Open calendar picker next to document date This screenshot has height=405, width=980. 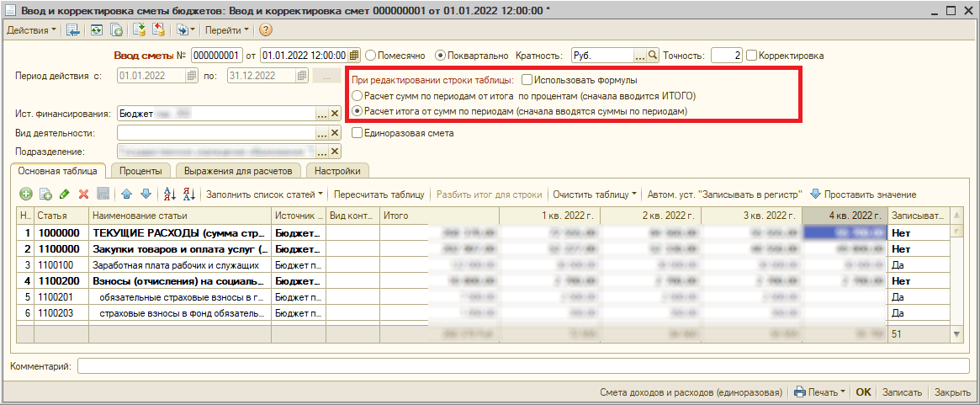pos(354,56)
